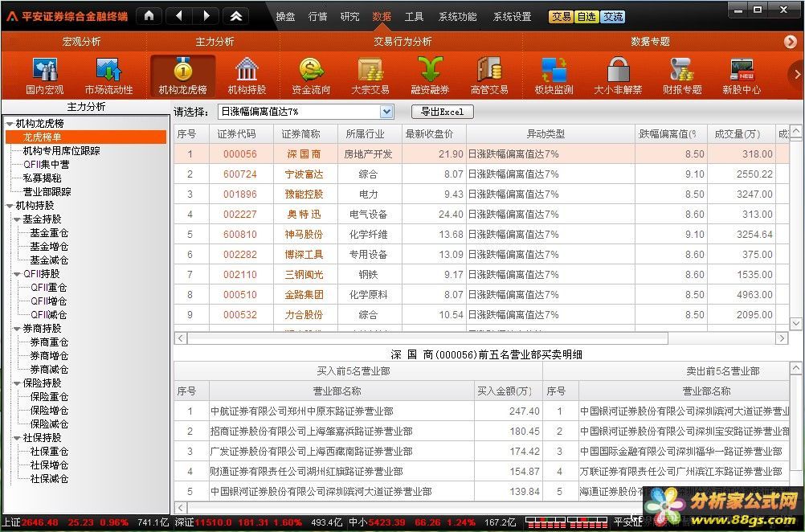Select QFII增仓 in the tree
Image resolution: width=805 pixels, height=532 pixels.
pyautogui.click(x=48, y=301)
